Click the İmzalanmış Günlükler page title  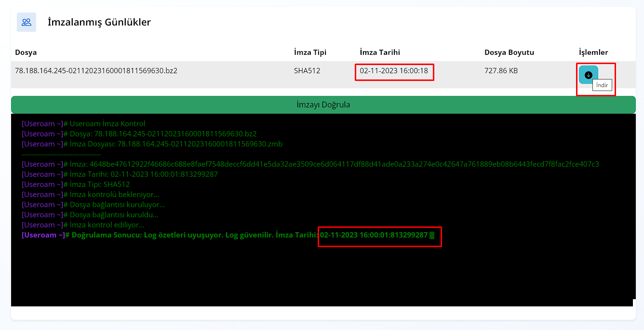pyautogui.click(x=99, y=22)
